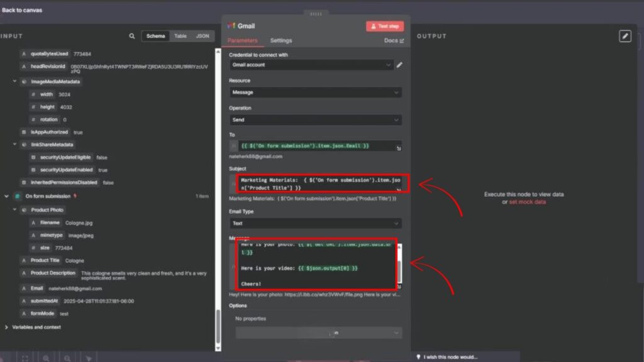Switch the Input view to JSON
The image size is (644, 362).
pyautogui.click(x=203, y=36)
